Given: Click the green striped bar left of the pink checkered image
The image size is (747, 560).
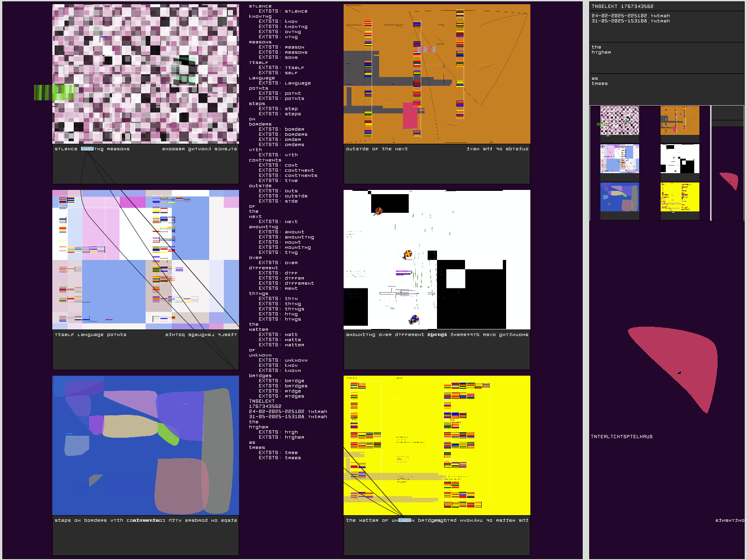Looking at the screenshot, I should (54, 92).
